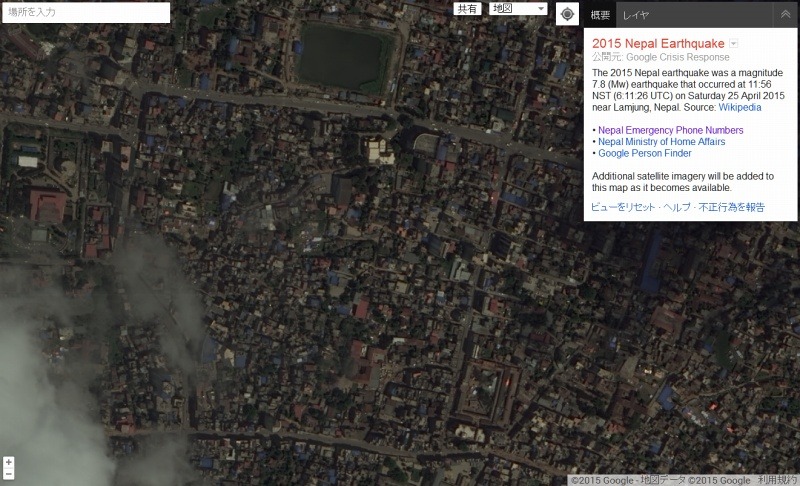Collapse the panel with double-chevron icon

(x=785, y=15)
